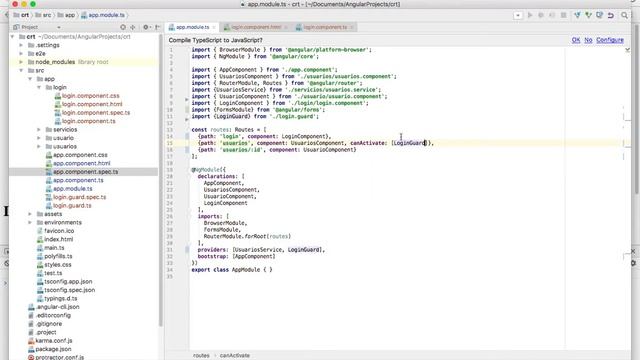Viewport: 640px width, 360px height.
Task: Collapse the crt root project node
Action: coord(13,37)
